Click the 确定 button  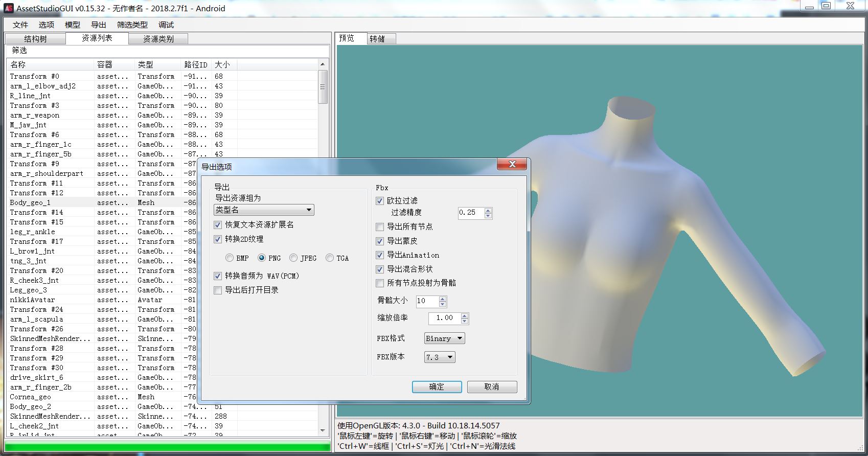437,387
